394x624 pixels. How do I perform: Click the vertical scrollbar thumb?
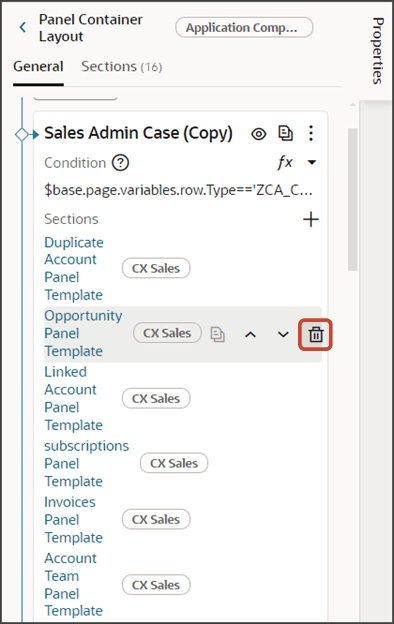(x=353, y=199)
